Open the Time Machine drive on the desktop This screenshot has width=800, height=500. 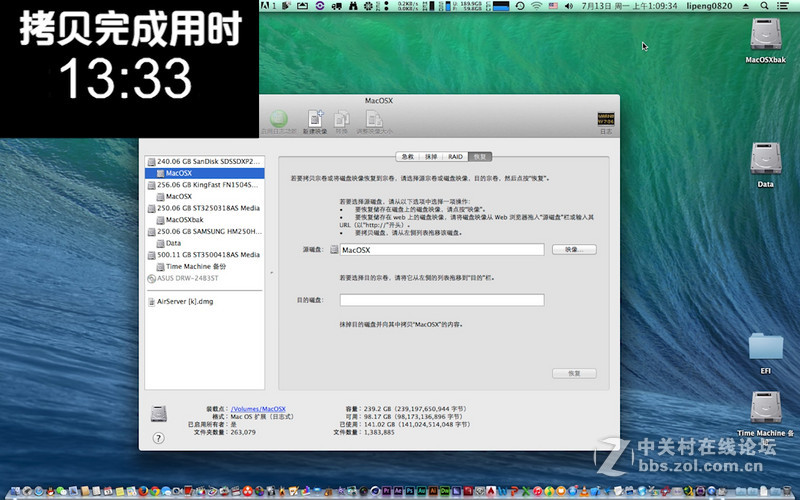click(x=766, y=408)
